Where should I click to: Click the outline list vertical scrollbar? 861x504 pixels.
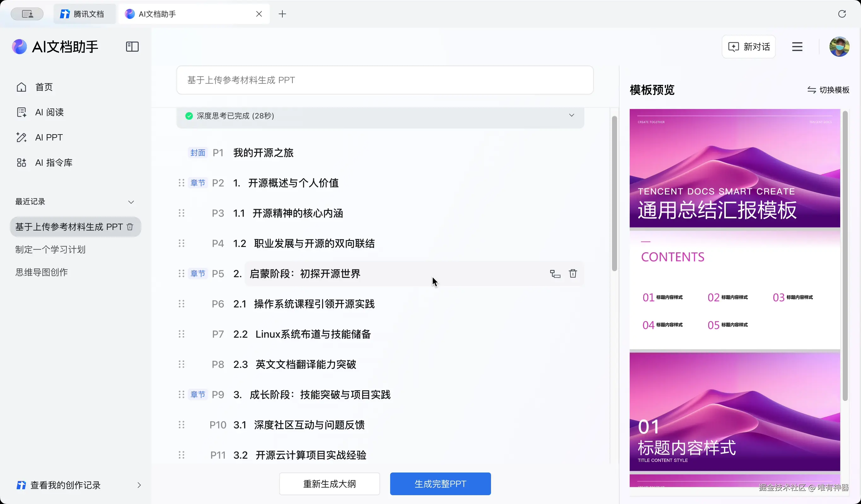pyautogui.click(x=614, y=194)
